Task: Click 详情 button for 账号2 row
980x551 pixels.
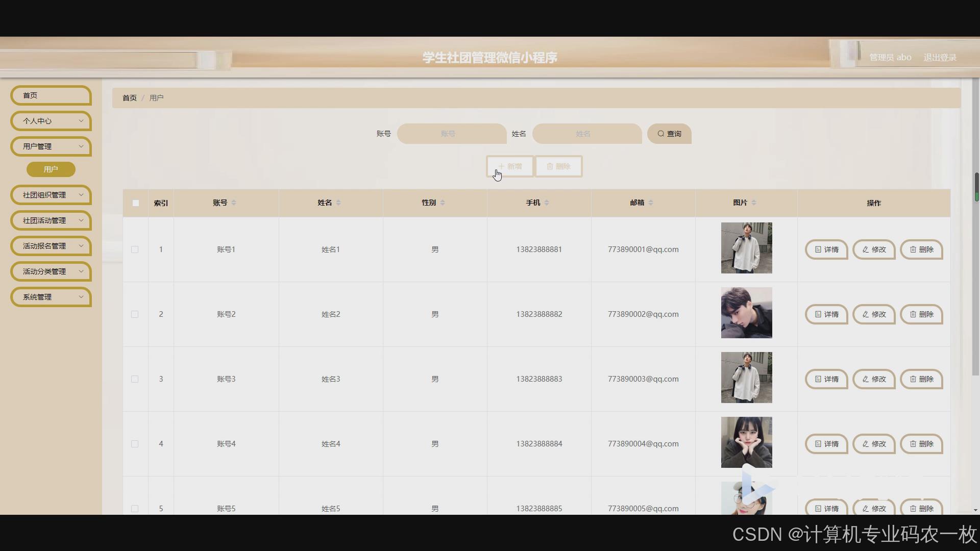Action: (826, 314)
